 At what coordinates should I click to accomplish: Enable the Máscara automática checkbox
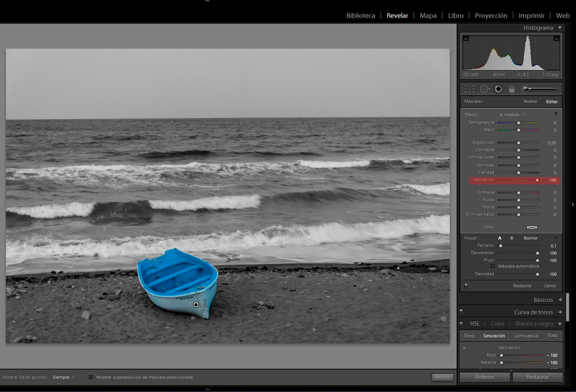click(493, 267)
